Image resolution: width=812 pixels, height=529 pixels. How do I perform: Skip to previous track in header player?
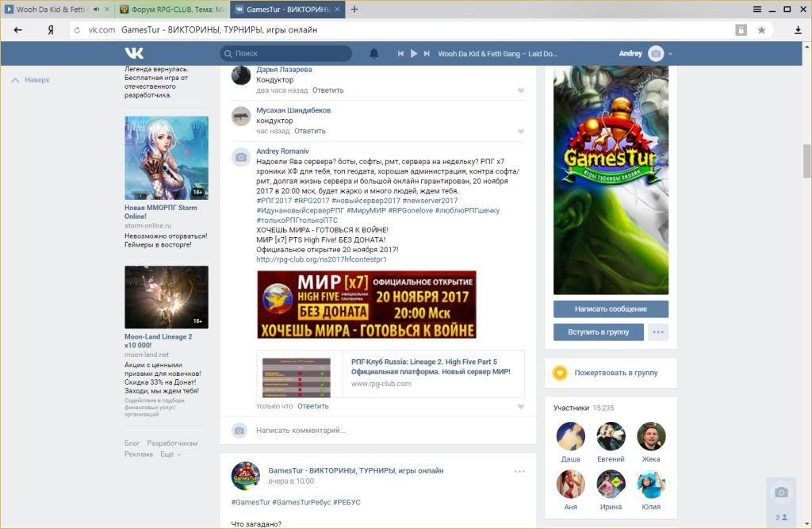pyautogui.click(x=400, y=53)
